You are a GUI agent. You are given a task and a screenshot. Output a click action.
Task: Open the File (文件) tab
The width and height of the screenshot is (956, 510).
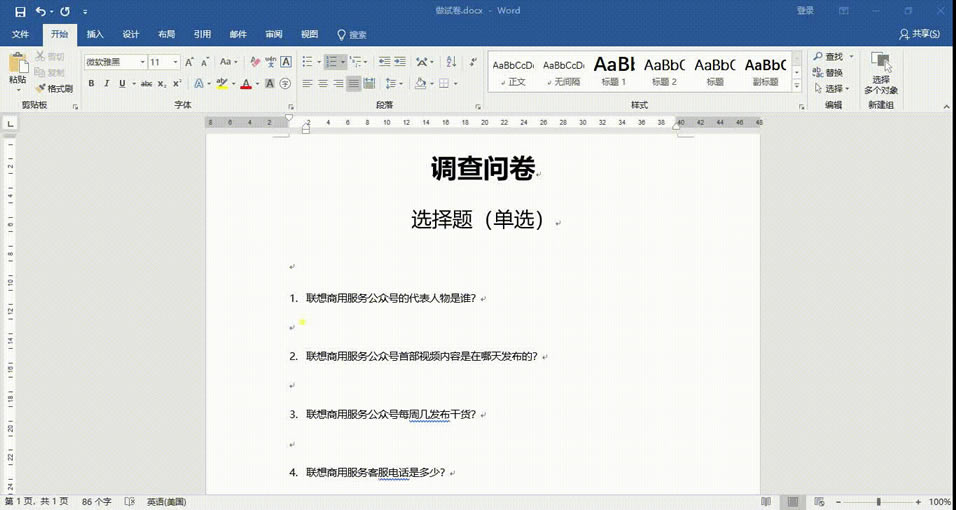coord(21,35)
